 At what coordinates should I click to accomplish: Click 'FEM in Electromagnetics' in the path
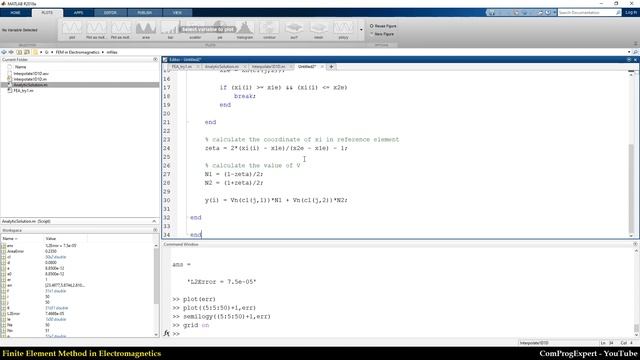click(78, 52)
